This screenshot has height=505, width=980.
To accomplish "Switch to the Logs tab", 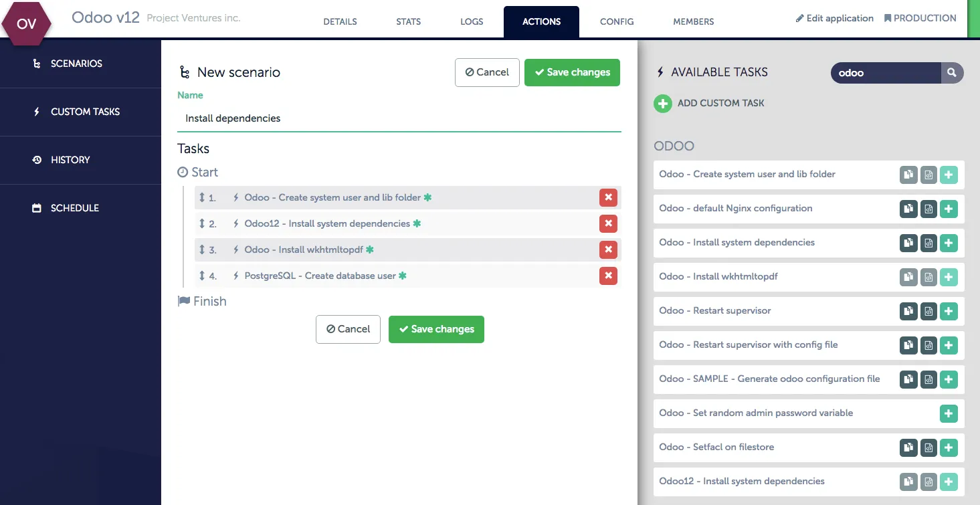I will coord(472,21).
